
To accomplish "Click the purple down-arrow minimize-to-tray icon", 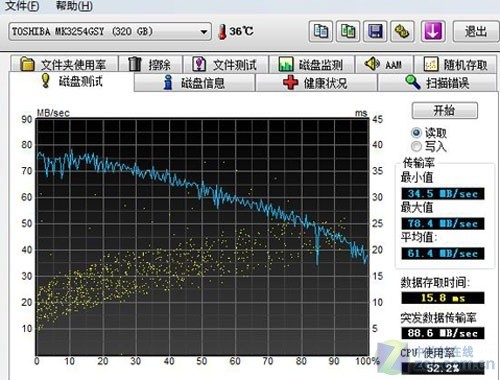I will pyautogui.click(x=433, y=31).
